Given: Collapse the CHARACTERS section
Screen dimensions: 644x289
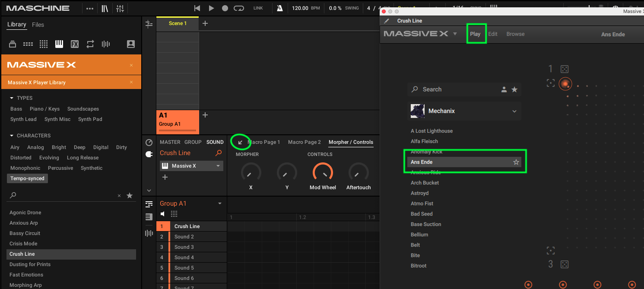Looking at the screenshot, I should (x=12, y=136).
